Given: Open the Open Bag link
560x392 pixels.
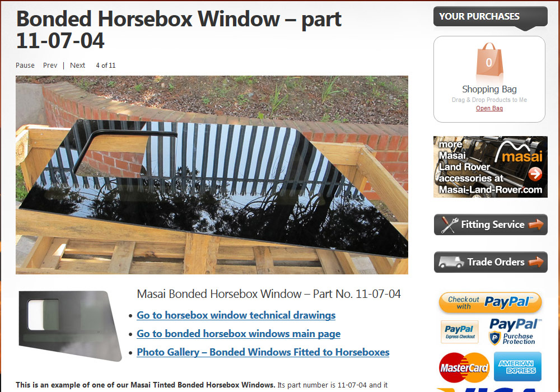Looking at the screenshot, I should coord(489,108).
